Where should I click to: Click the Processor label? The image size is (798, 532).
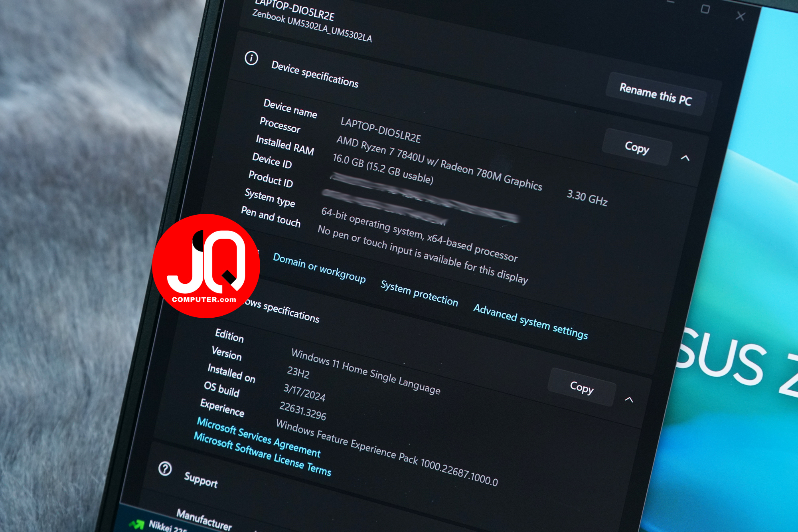click(x=280, y=125)
